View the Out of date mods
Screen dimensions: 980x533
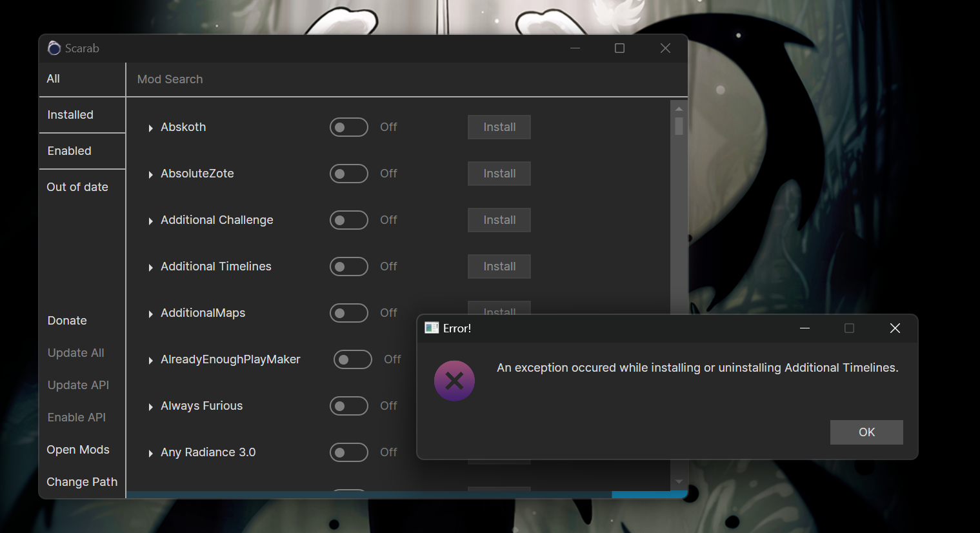(x=77, y=186)
